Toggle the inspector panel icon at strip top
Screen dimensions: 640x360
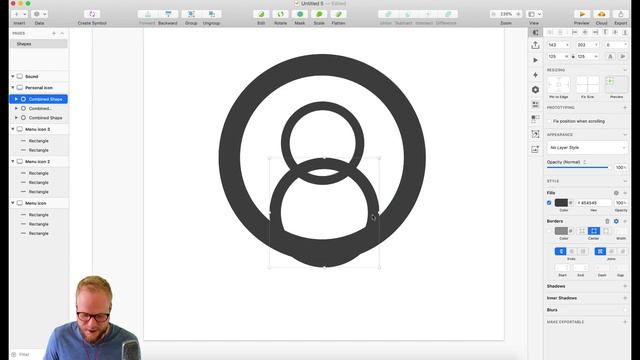tap(536, 32)
